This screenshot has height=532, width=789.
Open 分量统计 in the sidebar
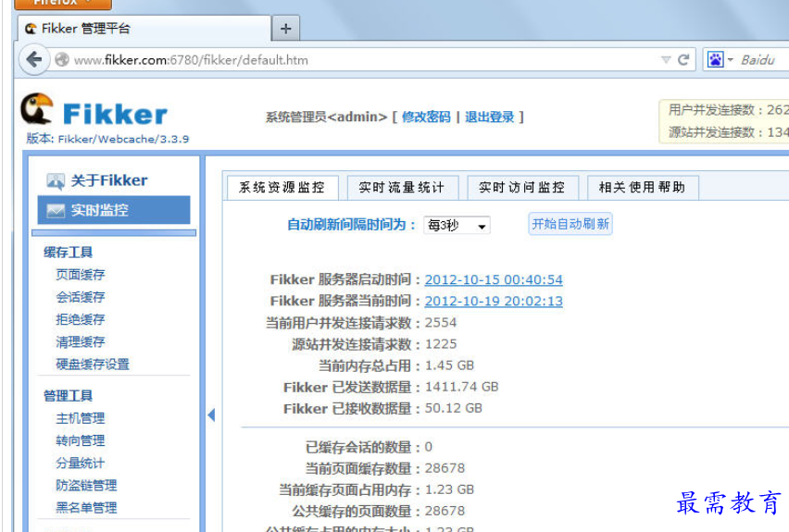tap(81, 464)
